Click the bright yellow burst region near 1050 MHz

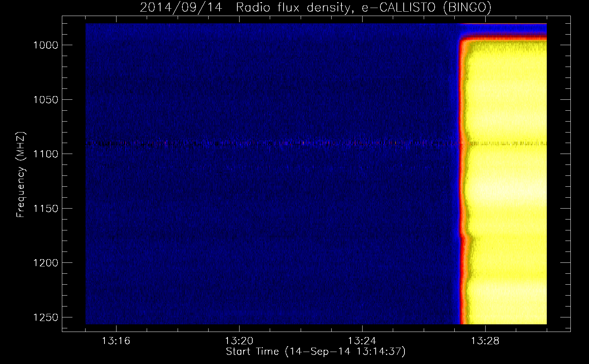coord(507,99)
